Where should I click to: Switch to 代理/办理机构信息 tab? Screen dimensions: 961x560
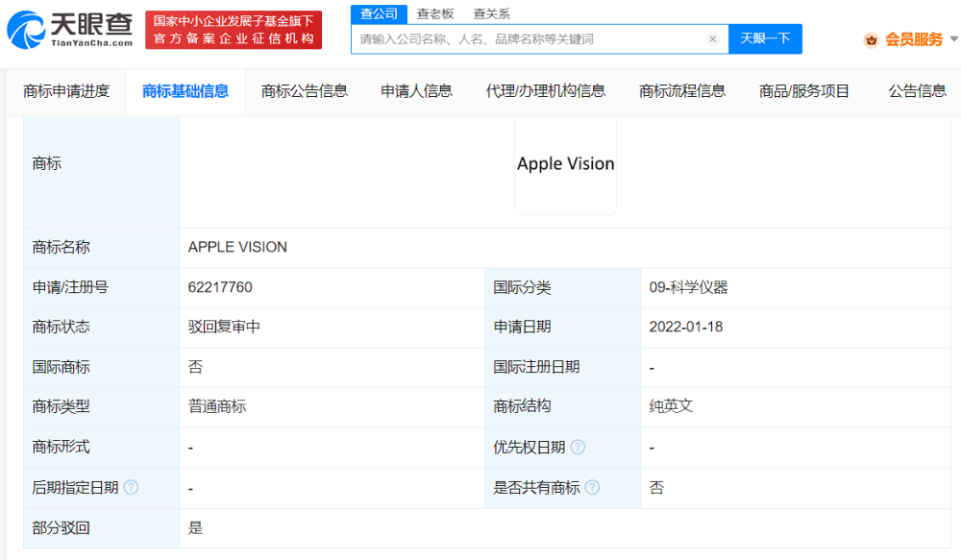[x=546, y=91]
